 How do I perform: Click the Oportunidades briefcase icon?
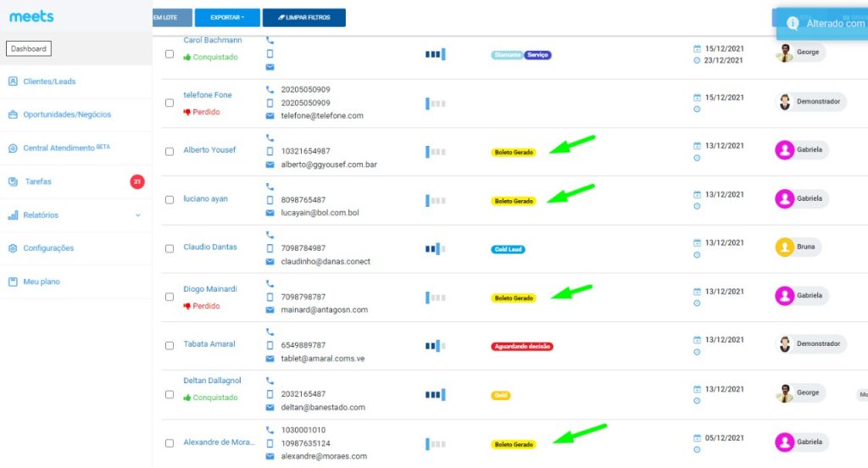tap(13, 114)
